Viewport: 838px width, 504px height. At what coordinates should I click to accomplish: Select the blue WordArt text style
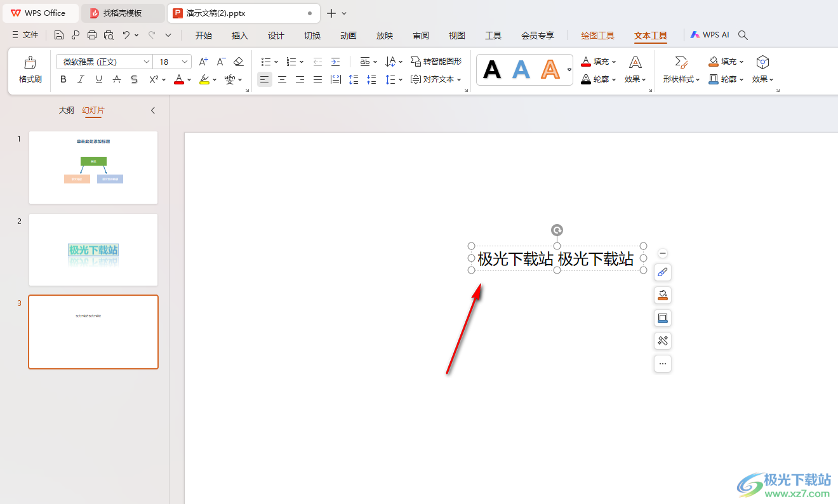pyautogui.click(x=521, y=69)
